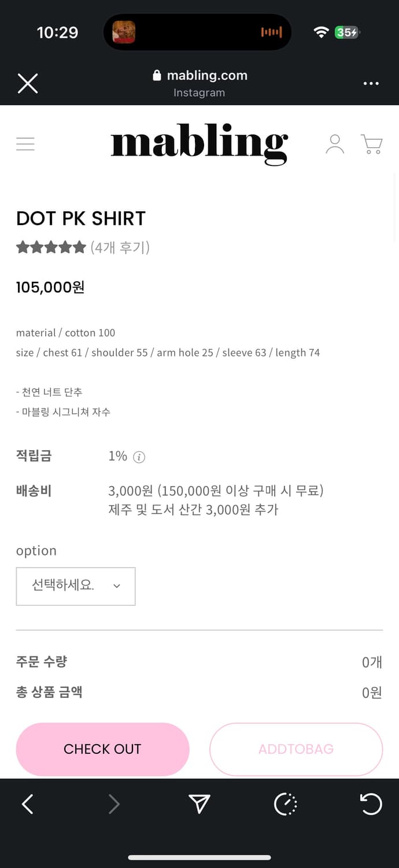Go forward with the right arrow
This screenshot has height=868, width=399.
tap(114, 804)
